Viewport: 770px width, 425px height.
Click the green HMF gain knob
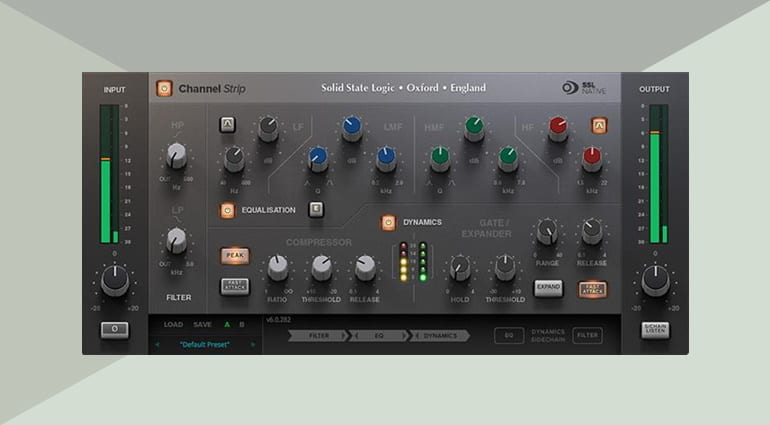[x=474, y=128]
